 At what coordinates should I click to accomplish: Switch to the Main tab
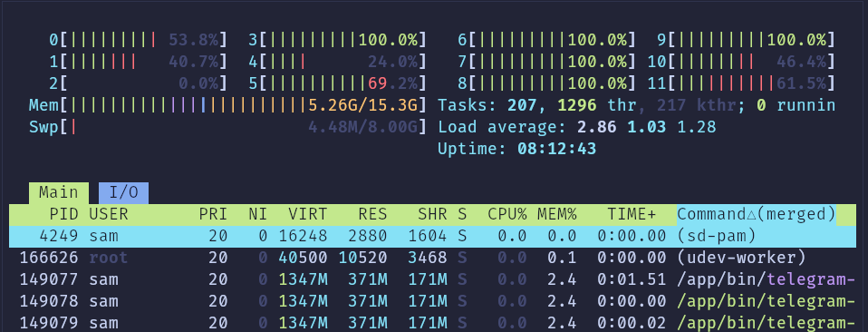[59, 193]
